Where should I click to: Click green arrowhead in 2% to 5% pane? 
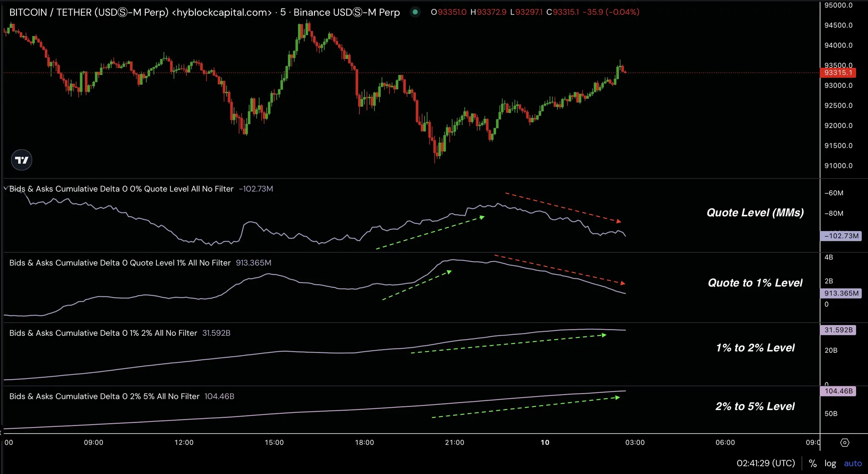pos(618,398)
